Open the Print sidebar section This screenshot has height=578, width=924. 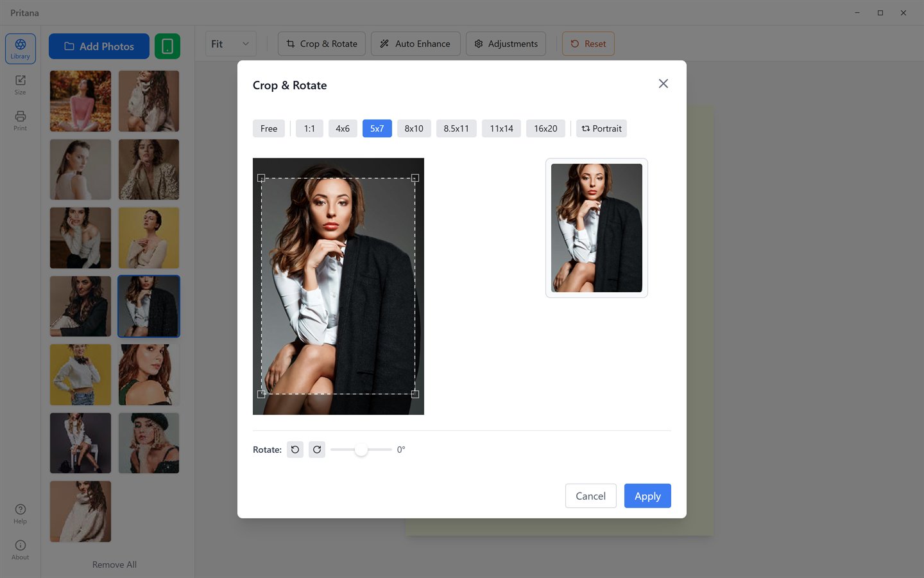click(x=20, y=121)
